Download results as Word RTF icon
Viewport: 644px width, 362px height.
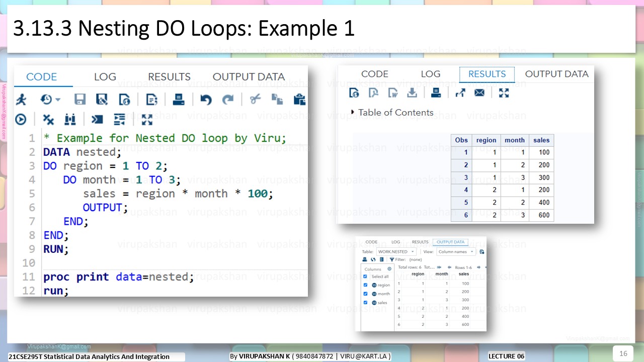[392, 93]
